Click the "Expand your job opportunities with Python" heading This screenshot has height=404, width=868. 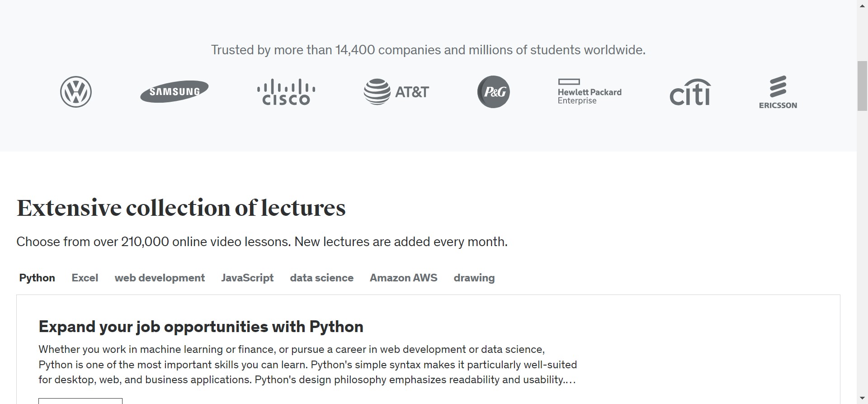pos(201,327)
